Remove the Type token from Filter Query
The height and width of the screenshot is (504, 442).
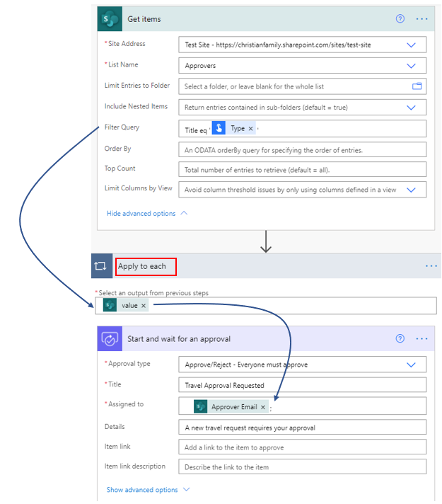click(x=250, y=129)
